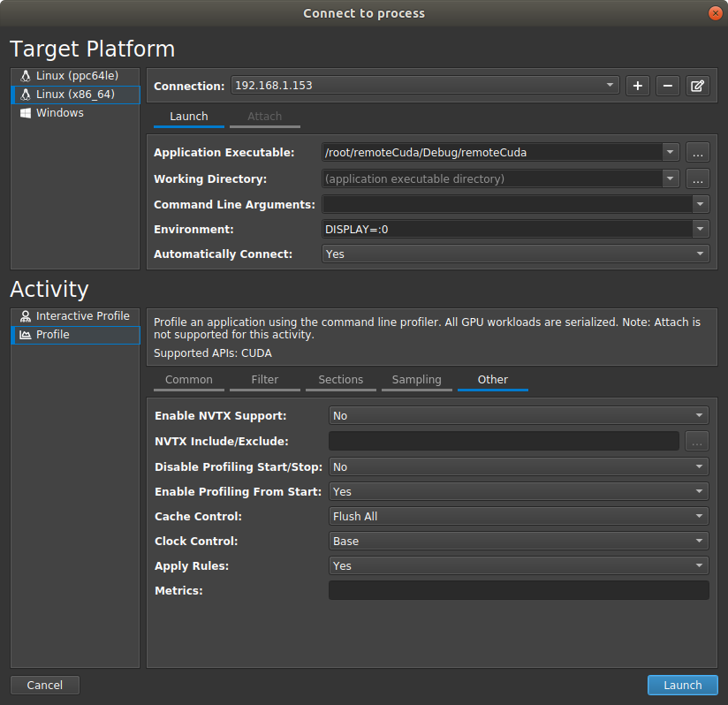This screenshot has height=705, width=728.
Task: Click the Launch button
Action: click(682, 686)
